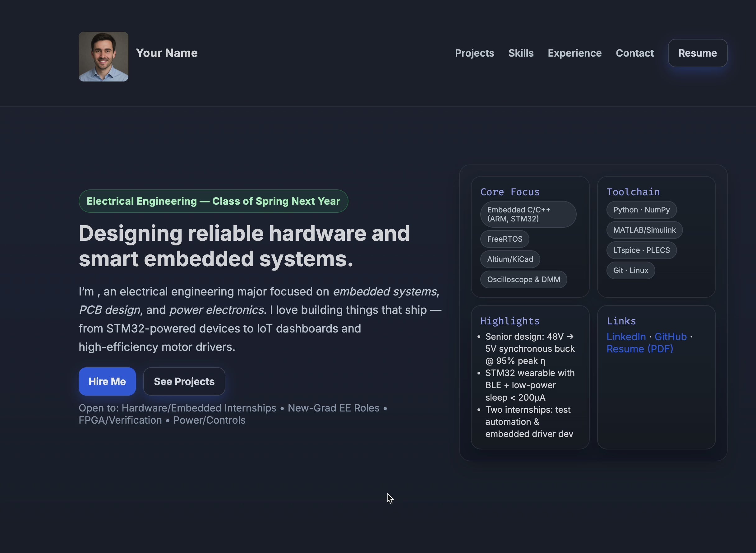The height and width of the screenshot is (553, 756).
Task: Open the Experience page from the navbar
Action: click(574, 53)
